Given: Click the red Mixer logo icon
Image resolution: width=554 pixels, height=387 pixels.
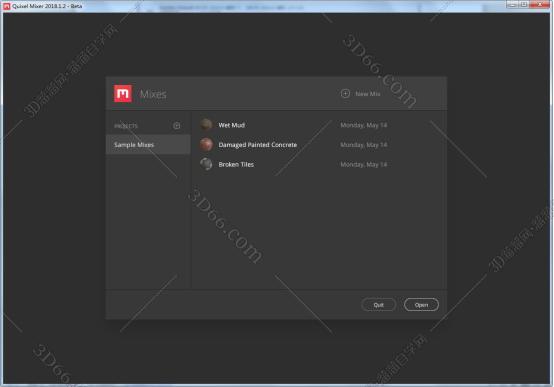Looking at the screenshot, I should click(x=123, y=94).
